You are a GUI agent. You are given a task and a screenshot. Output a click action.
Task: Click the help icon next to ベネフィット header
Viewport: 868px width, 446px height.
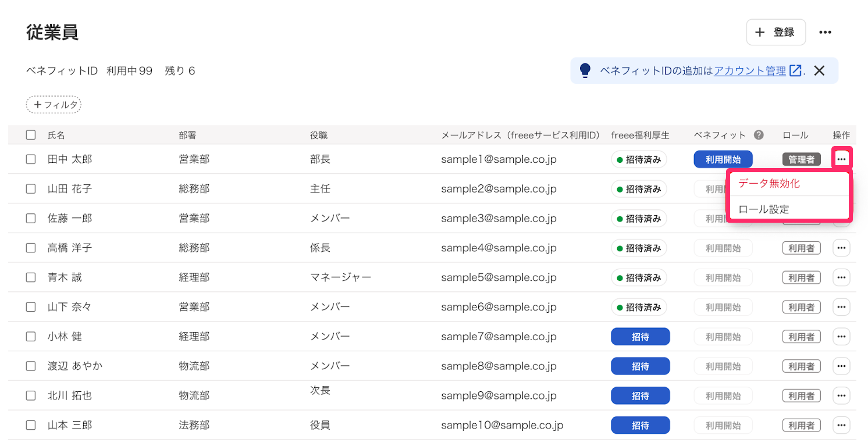759,135
